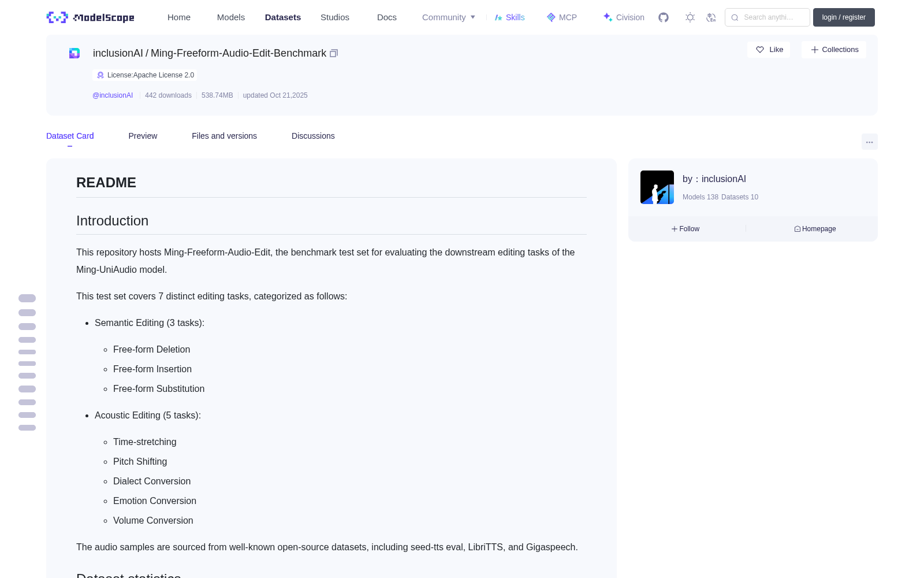The width and height of the screenshot is (924, 578).
Task: Click the Free-form Insertion list item
Action: [x=152, y=369]
